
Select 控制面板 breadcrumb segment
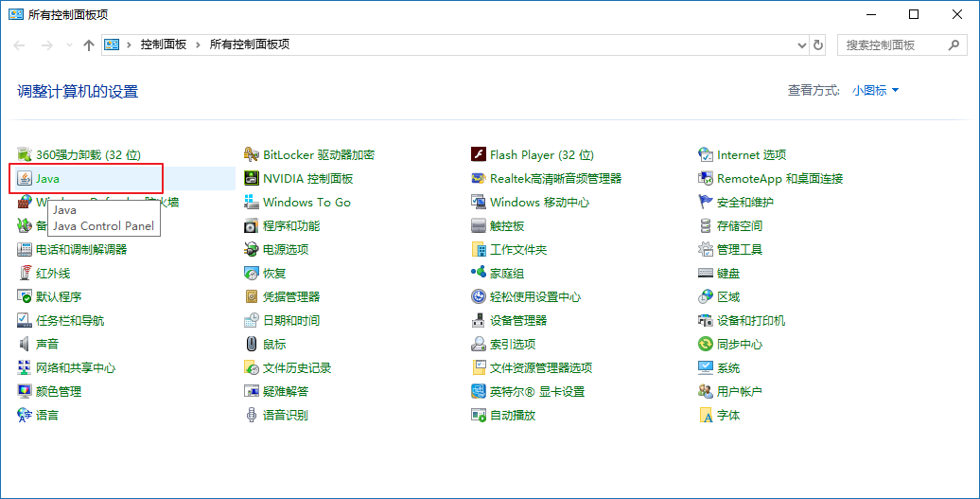[x=164, y=45]
